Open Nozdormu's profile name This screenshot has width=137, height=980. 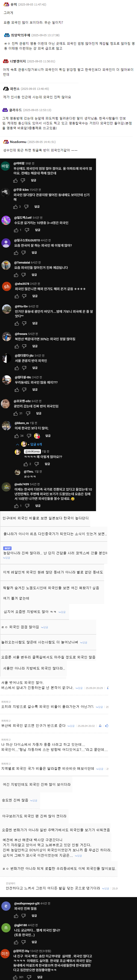pos(18,142)
